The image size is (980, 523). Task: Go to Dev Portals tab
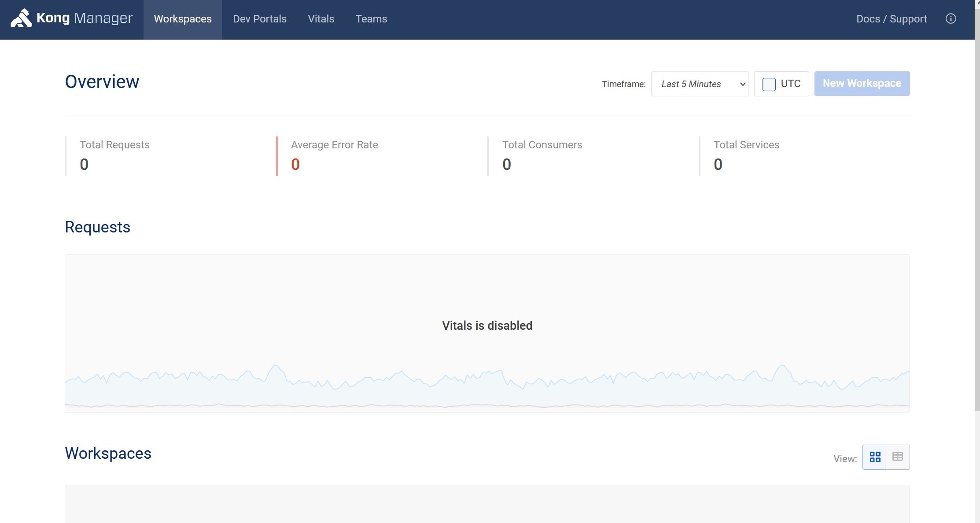point(259,19)
